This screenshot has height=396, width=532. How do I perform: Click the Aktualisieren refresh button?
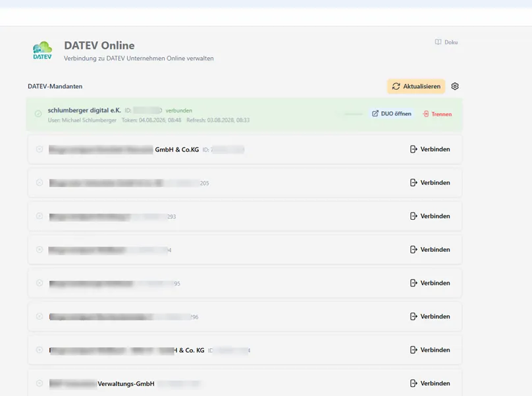click(x=416, y=86)
